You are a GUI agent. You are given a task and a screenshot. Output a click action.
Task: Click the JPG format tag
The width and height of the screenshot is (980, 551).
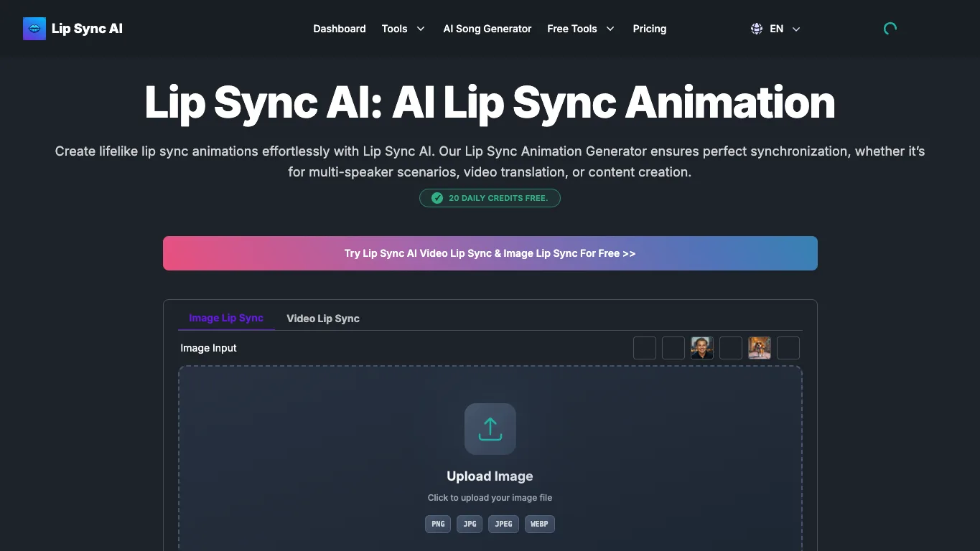[x=470, y=524]
